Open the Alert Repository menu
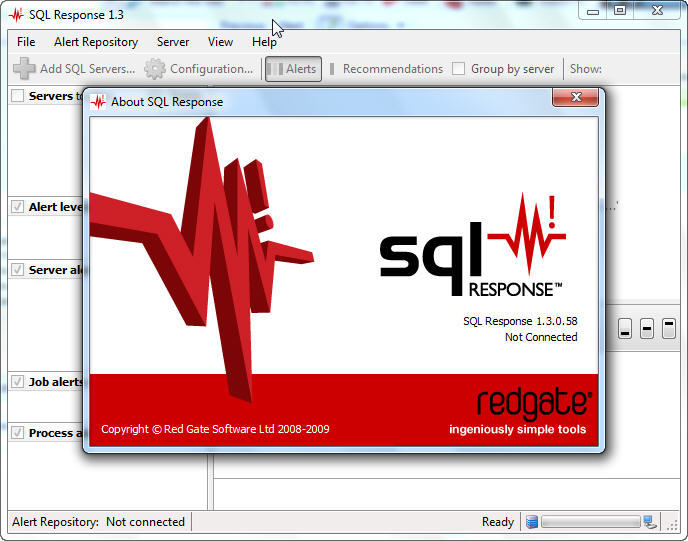688x541 pixels. click(96, 42)
